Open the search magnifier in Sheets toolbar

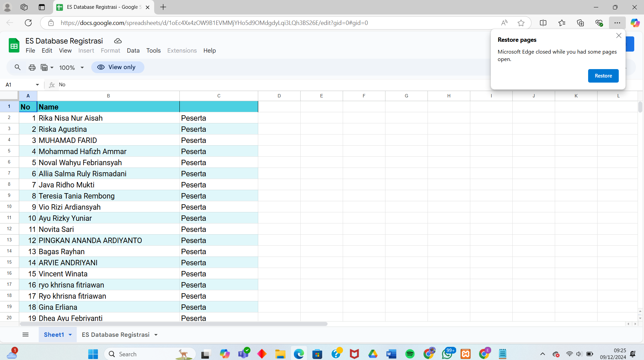pos(18,67)
